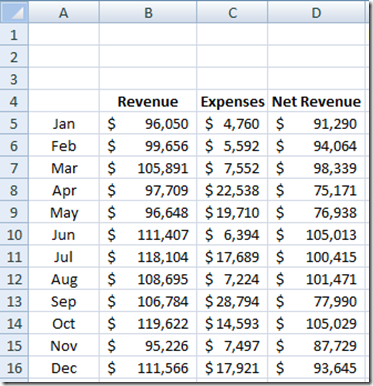Image resolution: width=373 pixels, height=386 pixels.
Task: Select column B header
Action: pyautogui.click(x=148, y=13)
